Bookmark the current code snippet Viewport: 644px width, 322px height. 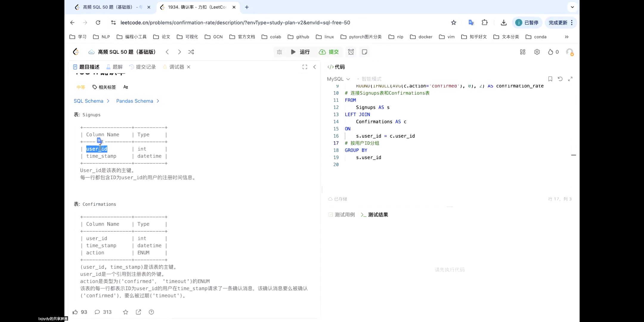549,79
